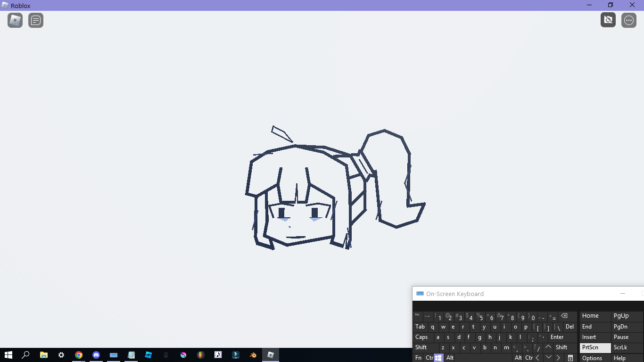Image resolution: width=644 pixels, height=362 pixels.
Task: Toggle Alt key next to Windows key
Action: [x=449, y=358]
